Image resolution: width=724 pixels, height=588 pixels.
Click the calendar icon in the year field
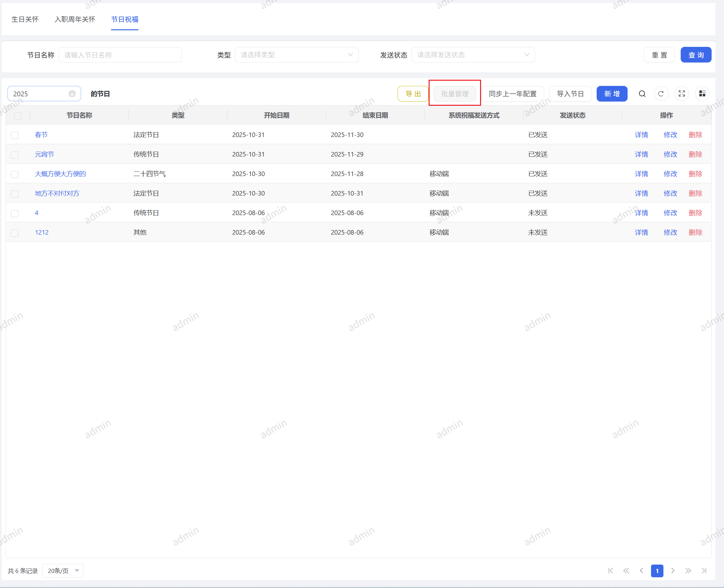click(72, 94)
